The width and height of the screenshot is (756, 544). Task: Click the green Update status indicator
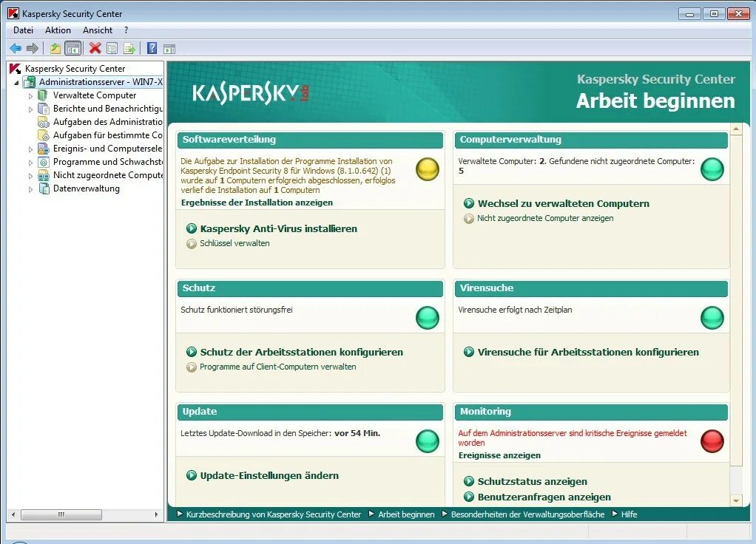point(428,441)
